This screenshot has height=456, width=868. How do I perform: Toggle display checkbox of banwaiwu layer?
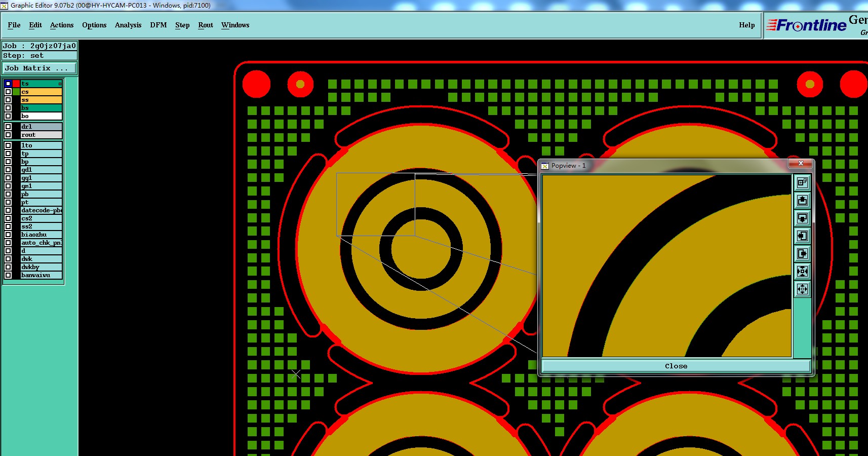tap(8, 275)
